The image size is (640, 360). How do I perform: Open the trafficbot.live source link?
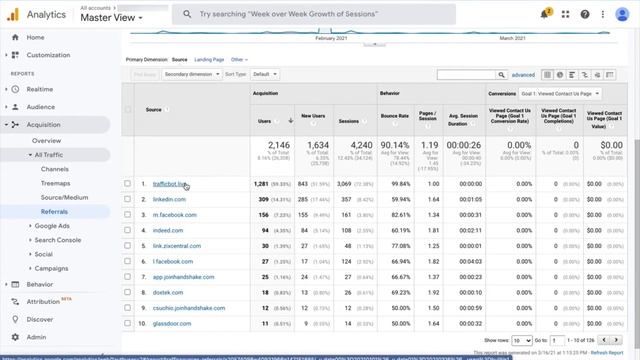[169, 184]
